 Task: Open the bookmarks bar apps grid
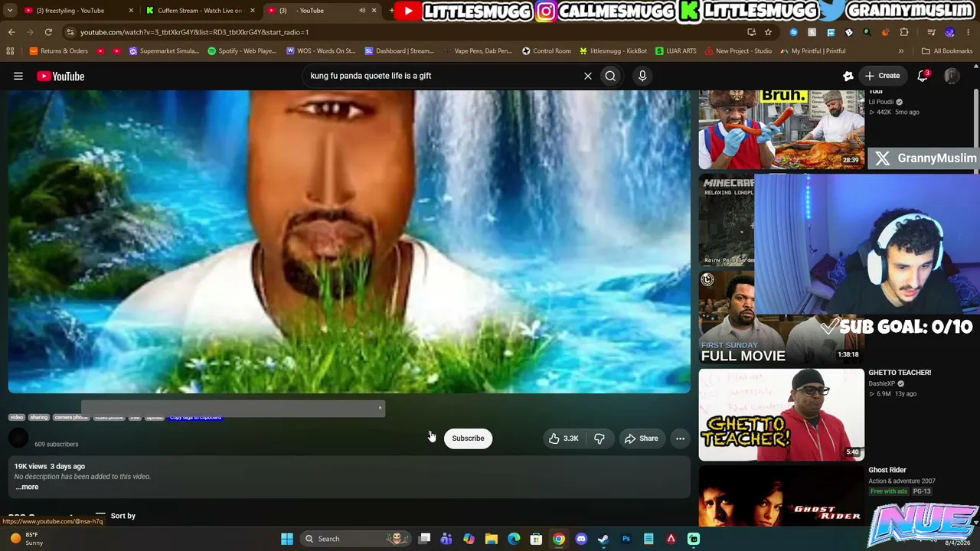point(10,51)
